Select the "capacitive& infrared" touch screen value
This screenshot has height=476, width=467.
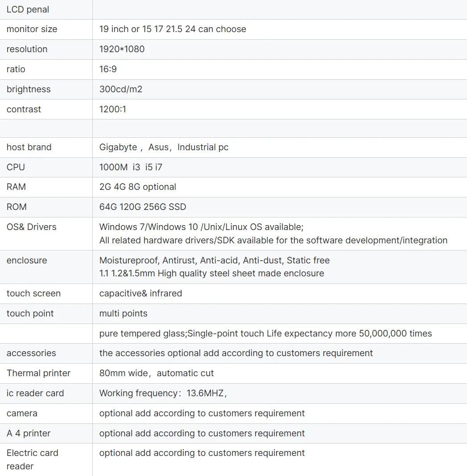141,293
